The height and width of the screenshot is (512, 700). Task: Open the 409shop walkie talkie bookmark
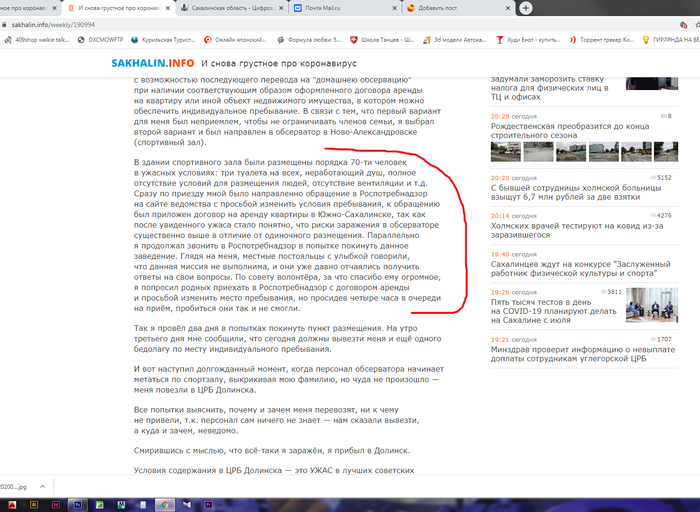coord(39,41)
